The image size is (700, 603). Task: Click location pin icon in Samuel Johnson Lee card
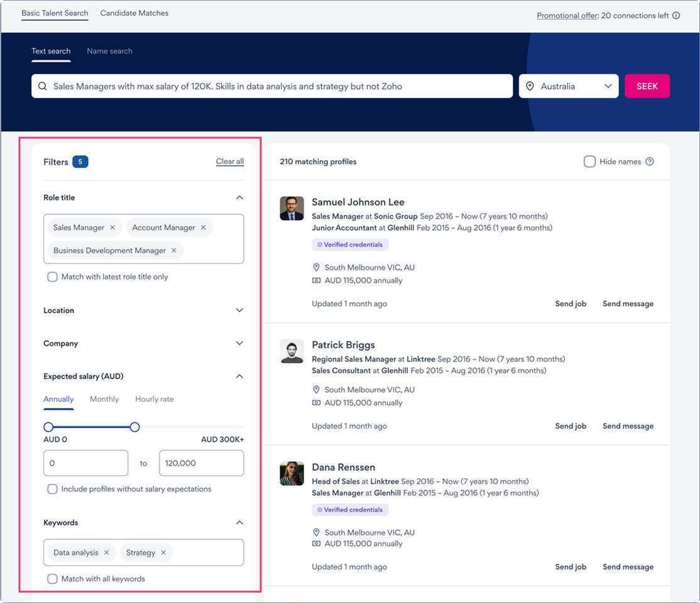pyautogui.click(x=316, y=267)
